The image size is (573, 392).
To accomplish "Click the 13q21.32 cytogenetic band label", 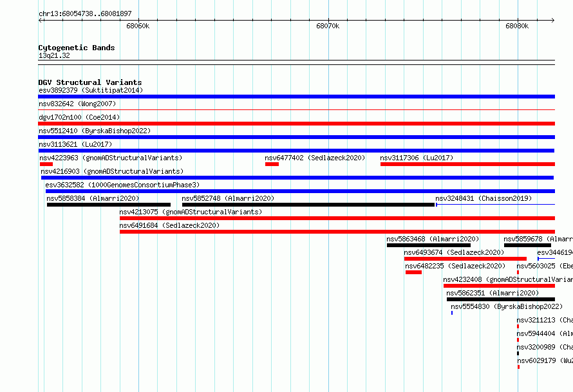I will [54, 55].
